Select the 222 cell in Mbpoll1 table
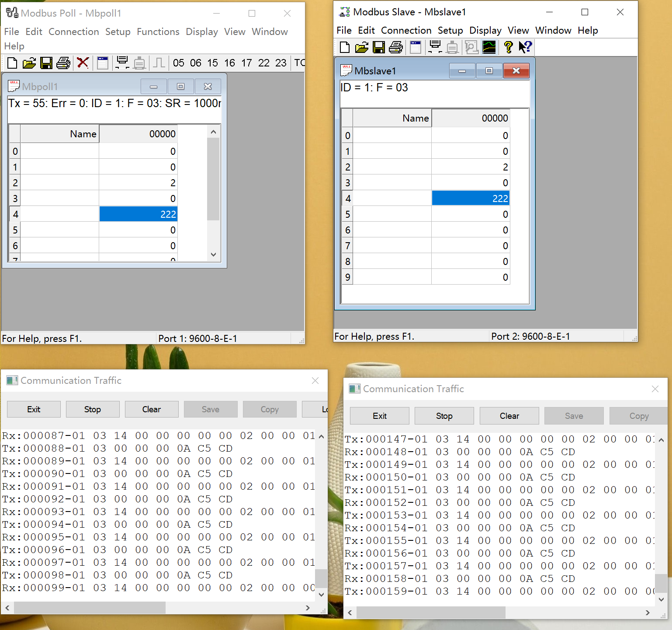 tap(138, 214)
